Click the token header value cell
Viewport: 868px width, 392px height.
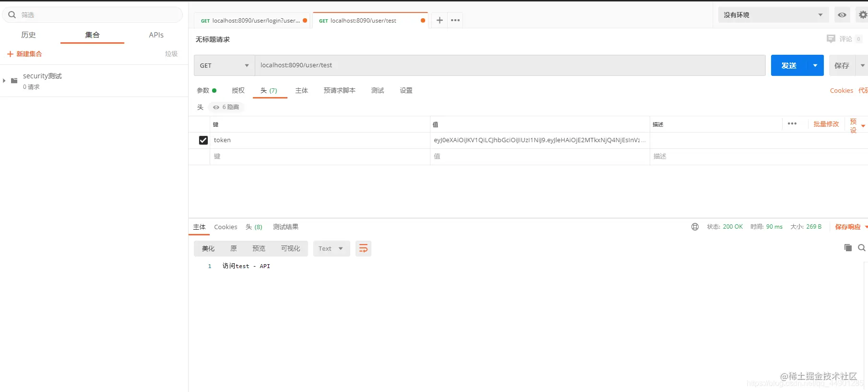click(x=540, y=140)
